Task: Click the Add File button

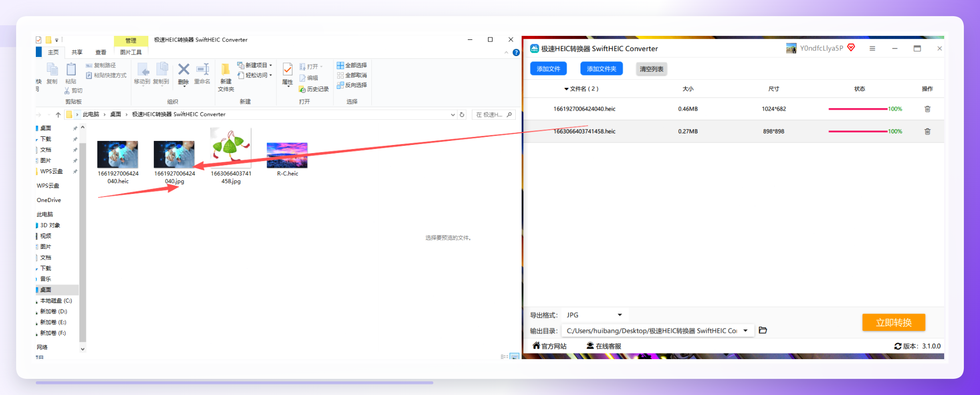Action: 548,69
